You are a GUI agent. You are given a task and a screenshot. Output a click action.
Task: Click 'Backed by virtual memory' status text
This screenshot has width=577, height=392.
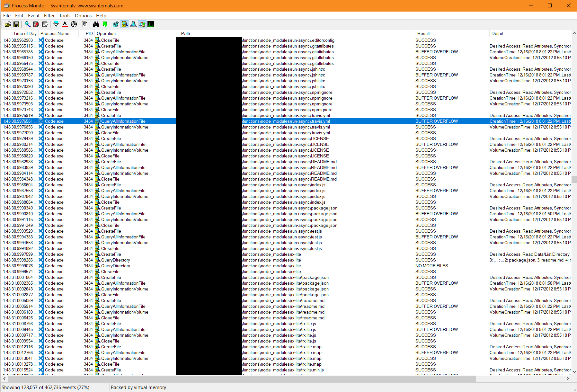point(138,387)
